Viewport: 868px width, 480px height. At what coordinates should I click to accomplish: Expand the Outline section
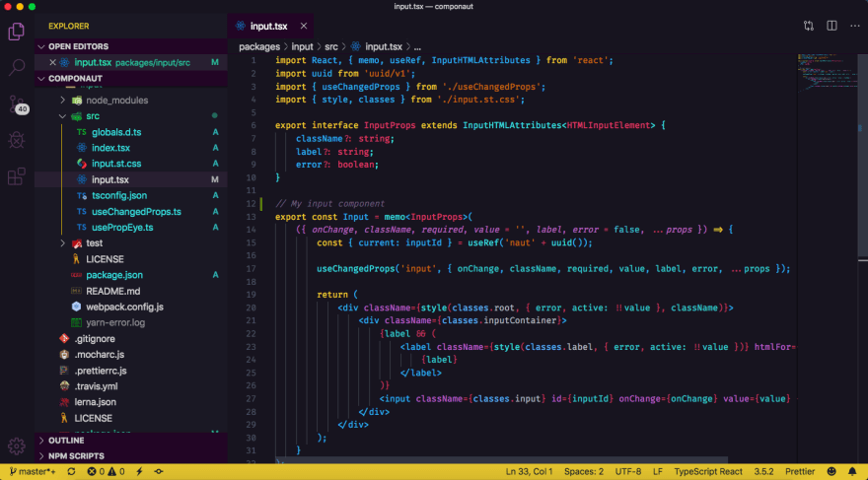(x=130, y=441)
